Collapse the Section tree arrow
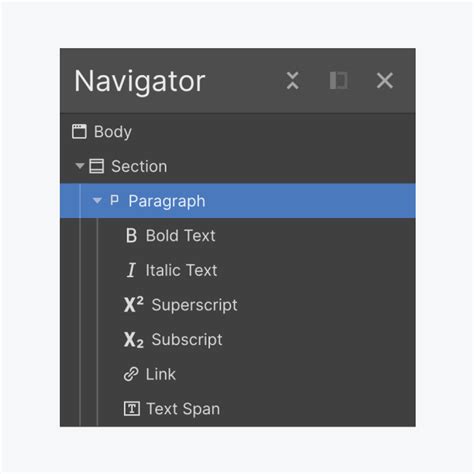474x474 pixels. 79,166
